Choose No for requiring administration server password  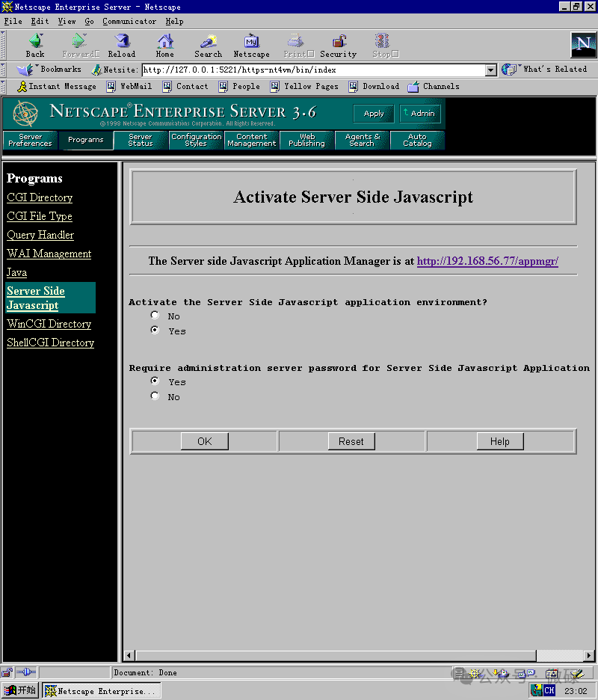tap(155, 396)
